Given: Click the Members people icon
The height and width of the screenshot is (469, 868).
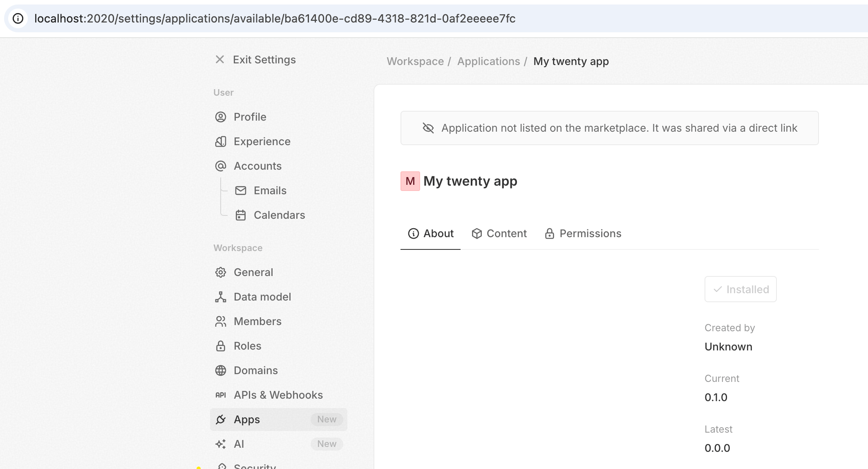Looking at the screenshot, I should click(221, 321).
